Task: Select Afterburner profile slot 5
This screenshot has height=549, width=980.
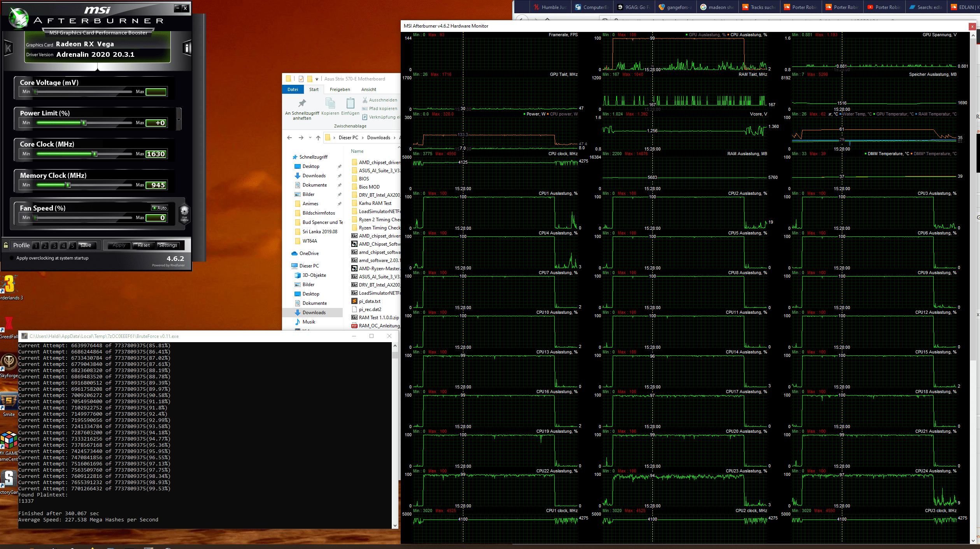Action: 72,245
